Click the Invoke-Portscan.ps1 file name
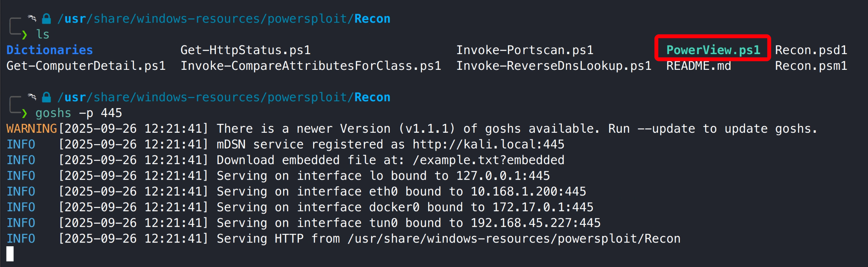868x267 pixels. (525, 50)
